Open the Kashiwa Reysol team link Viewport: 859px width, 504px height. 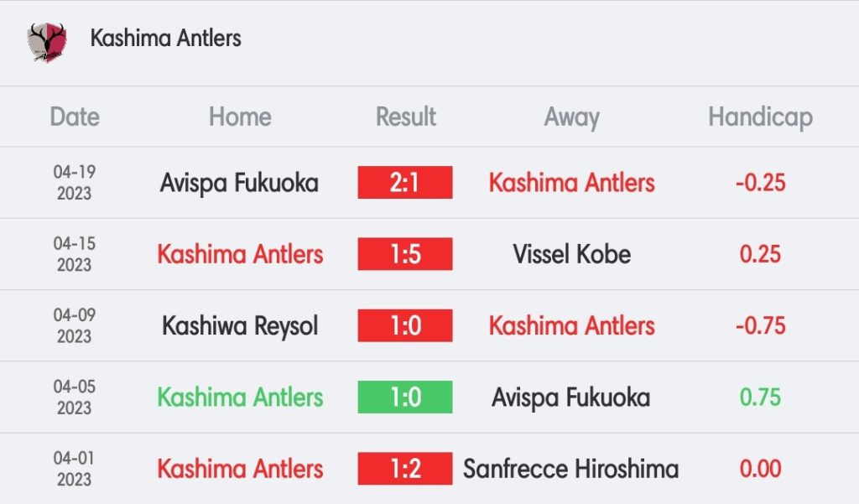point(240,325)
